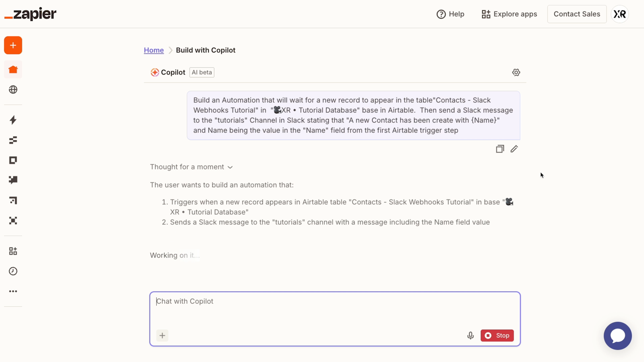Copy the prompt using the copy icon

point(500,149)
